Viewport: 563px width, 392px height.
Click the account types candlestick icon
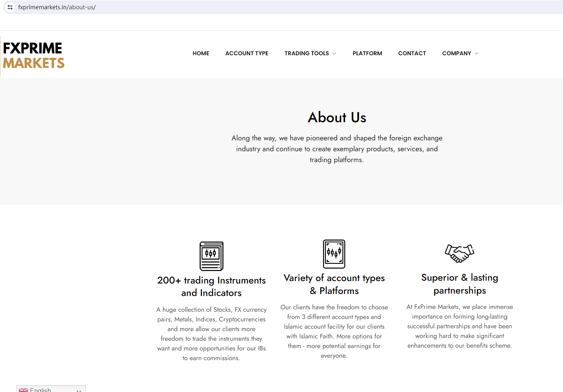click(x=334, y=254)
